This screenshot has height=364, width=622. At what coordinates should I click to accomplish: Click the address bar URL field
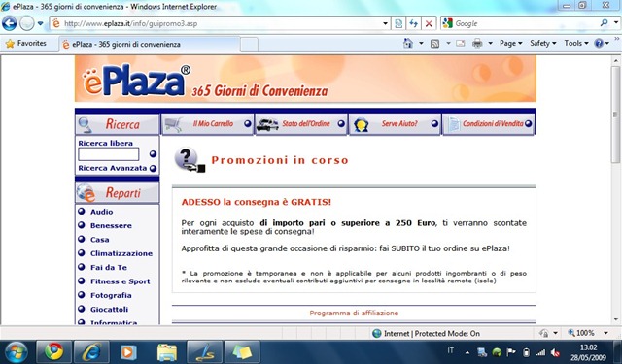216,23
